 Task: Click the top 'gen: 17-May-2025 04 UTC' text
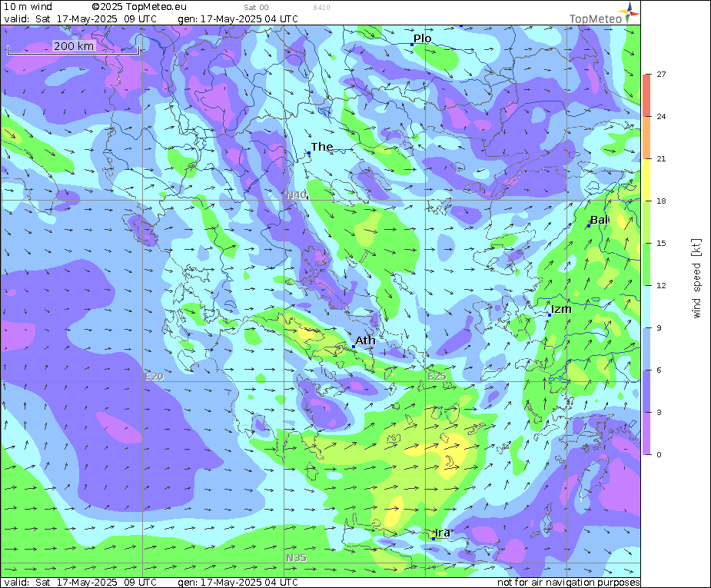[238, 19]
